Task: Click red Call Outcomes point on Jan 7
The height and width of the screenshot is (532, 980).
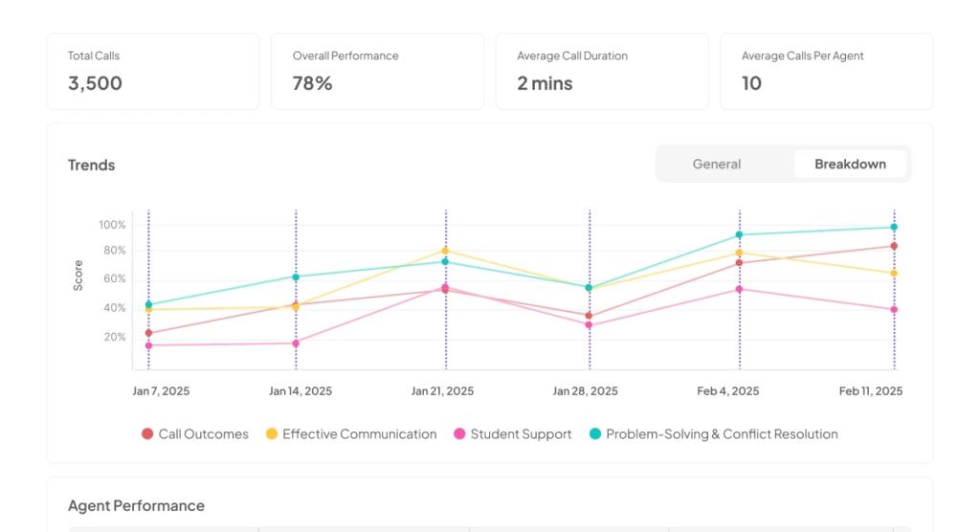Action: pos(148,333)
